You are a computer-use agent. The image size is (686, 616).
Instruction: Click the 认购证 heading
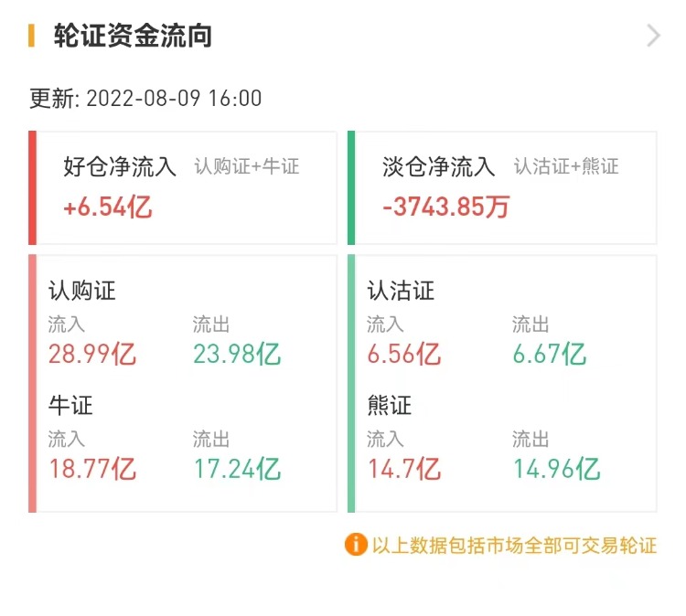pos(82,292)
